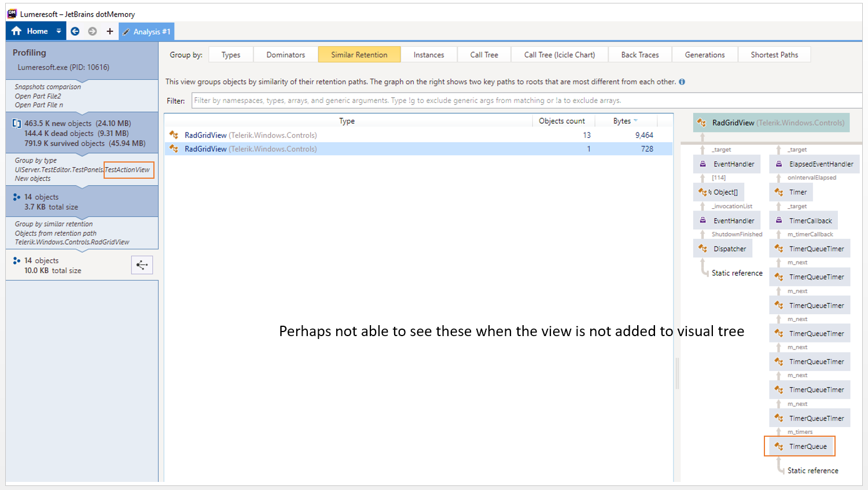This screenshot has width=868, height=490.
Task: Select the EventHandler node above Dispatcher
Action: click(x=727, y=220)
